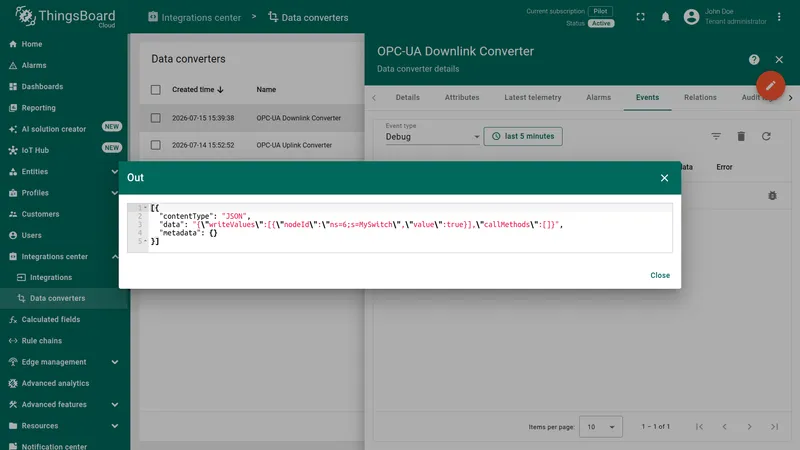
Task: Check the OPC-UA Downlink Converter row checkbox
Action: [156, 118]
